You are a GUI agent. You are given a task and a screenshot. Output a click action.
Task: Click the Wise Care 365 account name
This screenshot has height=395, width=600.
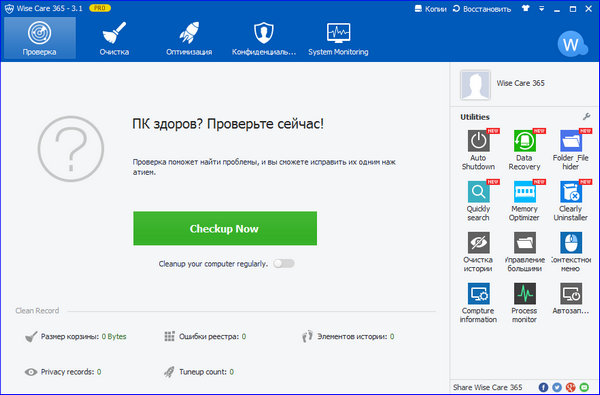tap(520, 83)
